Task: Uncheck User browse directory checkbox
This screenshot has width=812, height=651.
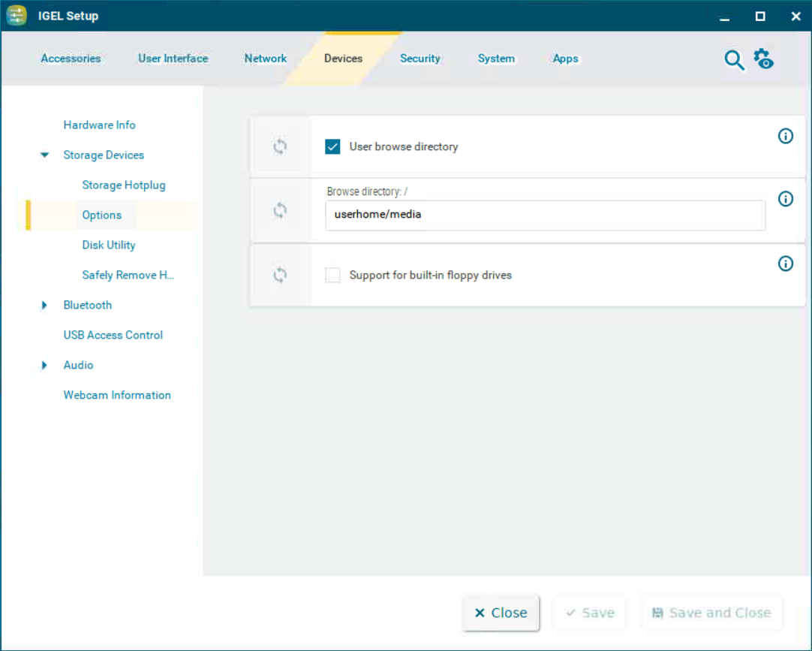Action: pos(332,146)
